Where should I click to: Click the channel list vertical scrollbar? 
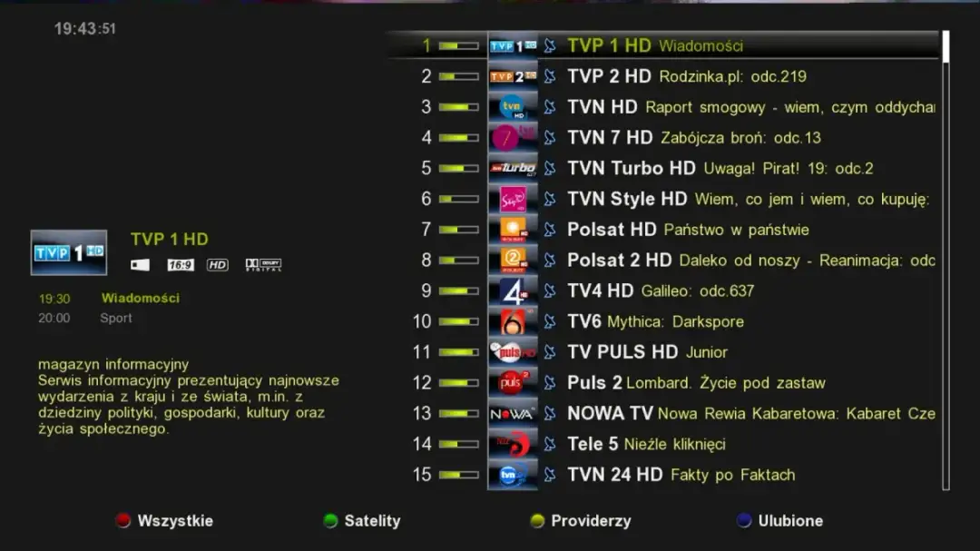pyautogui.click(x=946, y=261)
